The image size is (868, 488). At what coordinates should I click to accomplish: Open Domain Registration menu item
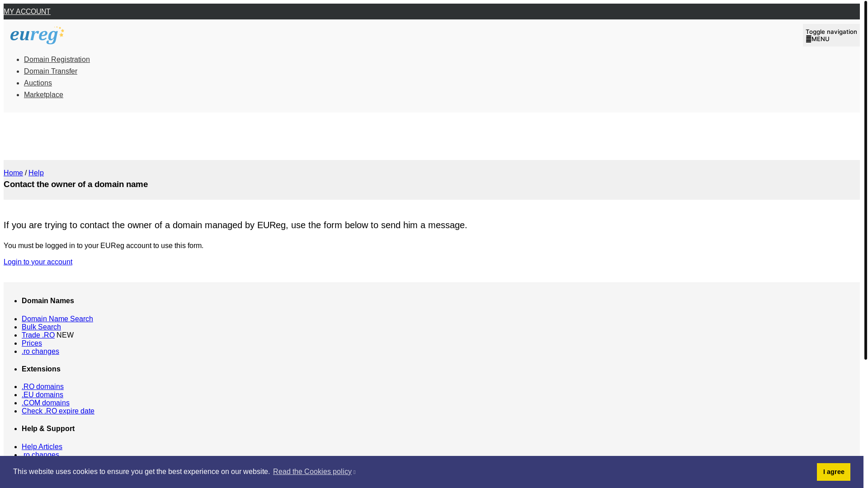[x=57, y=60]
